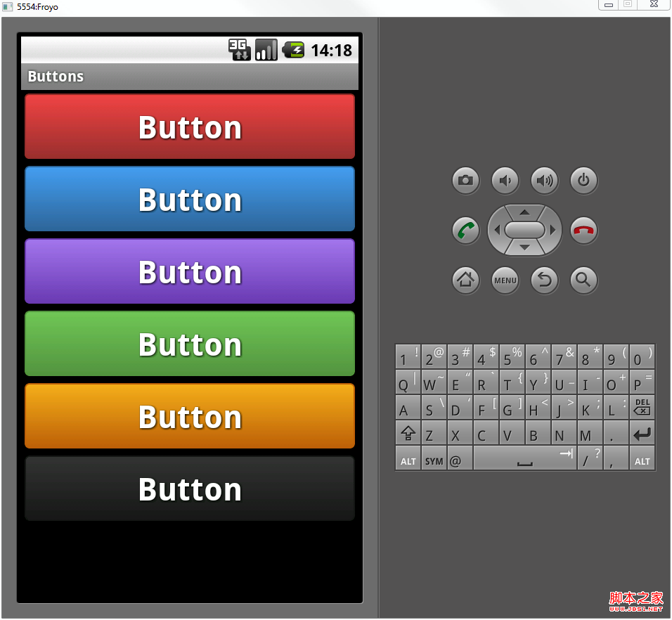Click the emulator camera hardware button
This screenshot has width=672, height=620.
click(x=465, y=181)
